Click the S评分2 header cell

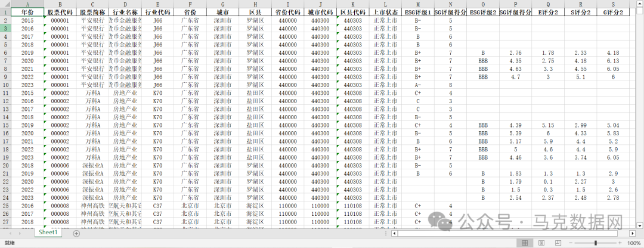580,13
